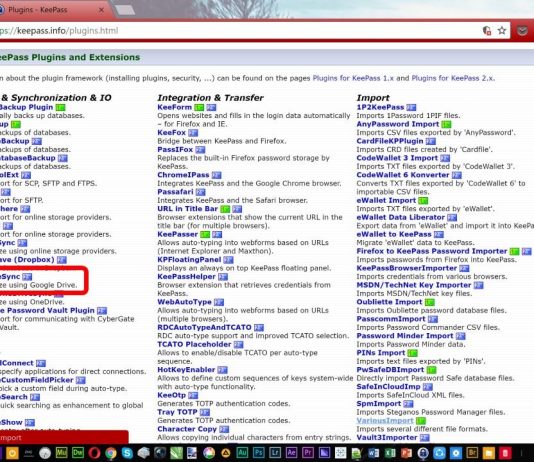This screenshot has height=462, width=534.
Task: Open the KeeForm plugin link
Action: pos(174,107)
